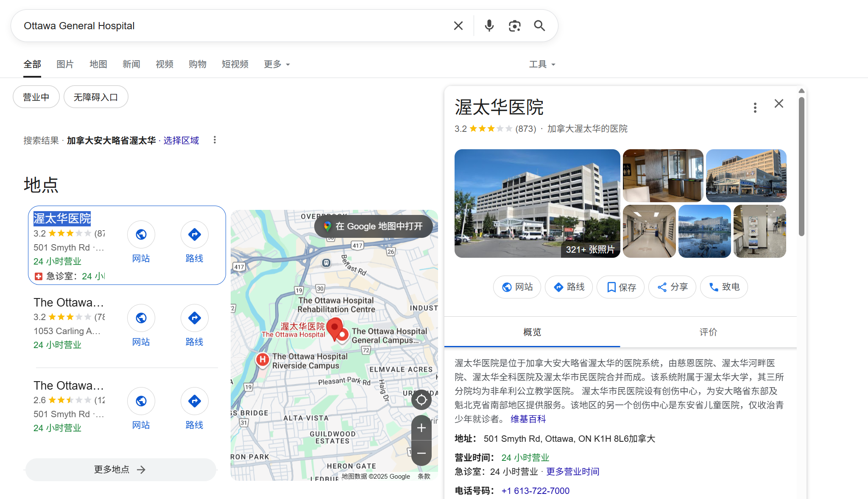Click the 更多地点 button

tap(120, 469)
